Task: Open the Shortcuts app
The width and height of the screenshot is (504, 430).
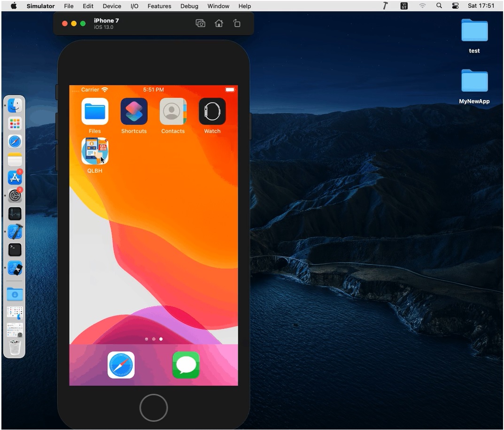Action: (134, 111)
